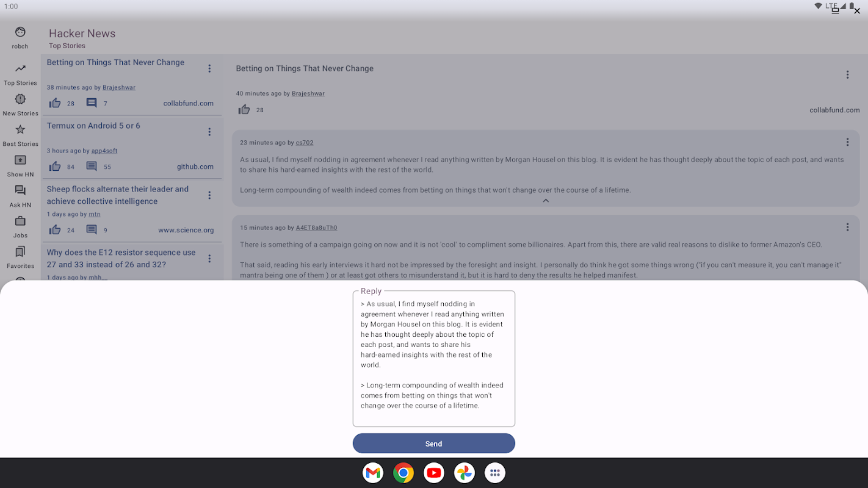The height and width of the screenshot is (488, 868).
Task: Open the overflow menu beside the detail pane title
Action: (x=847, y=74)
